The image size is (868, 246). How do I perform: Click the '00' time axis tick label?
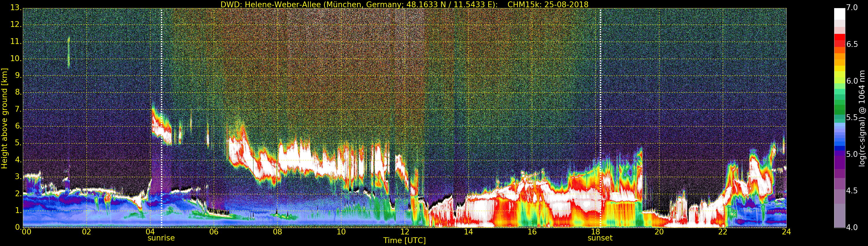26,232
